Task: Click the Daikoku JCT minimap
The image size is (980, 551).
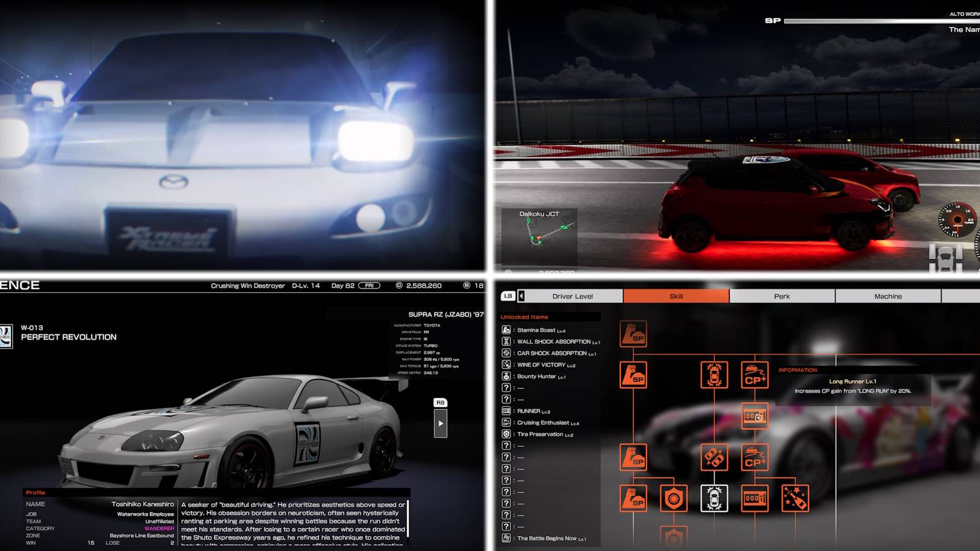Action: point(539,236)
